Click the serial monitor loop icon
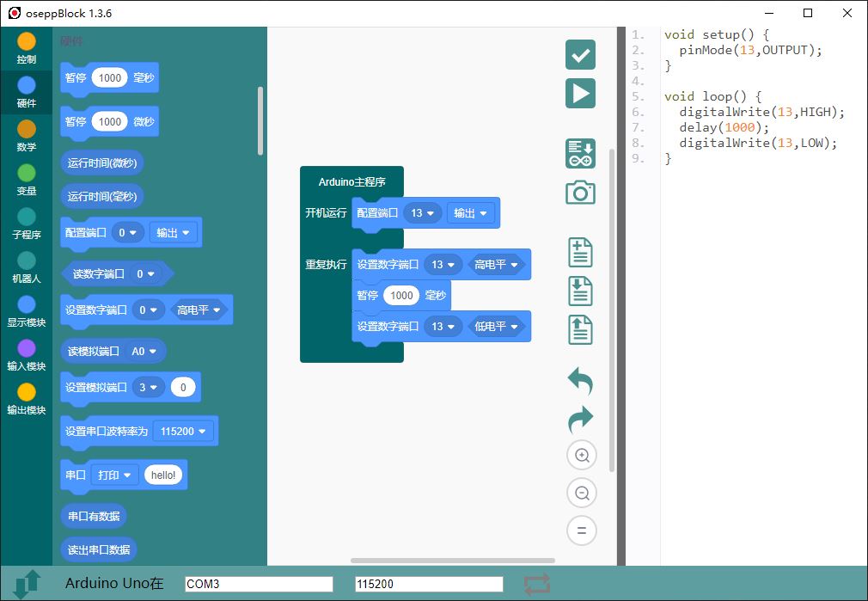Image resolution: width=868 pixels, height=601 pixels. pos(537,585)
